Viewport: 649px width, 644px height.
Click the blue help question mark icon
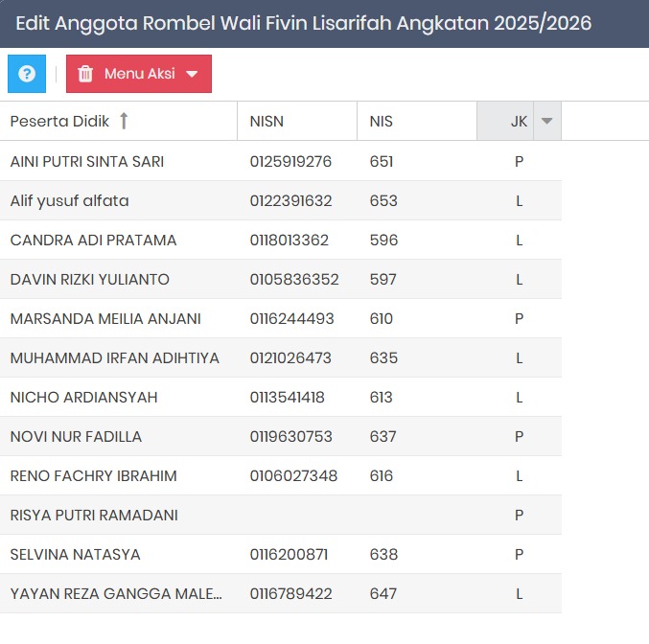pos(27,74)
